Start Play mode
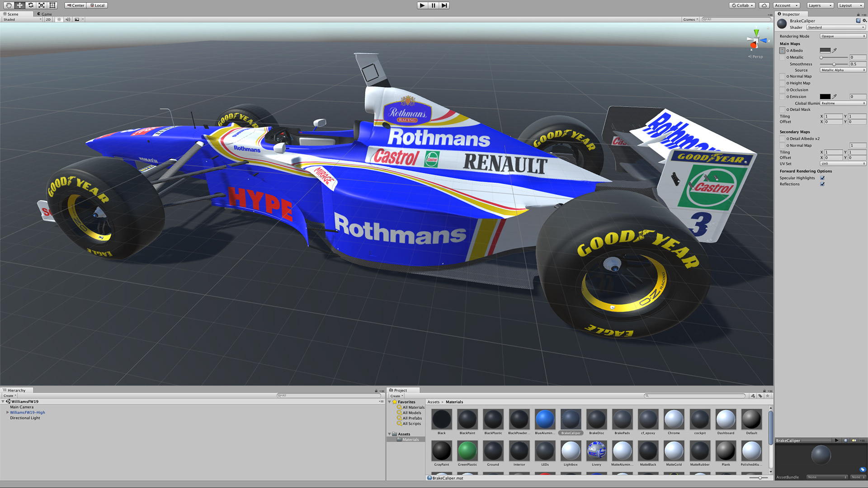Viewport: 868px width, 488px height. (x=422, y=5)
